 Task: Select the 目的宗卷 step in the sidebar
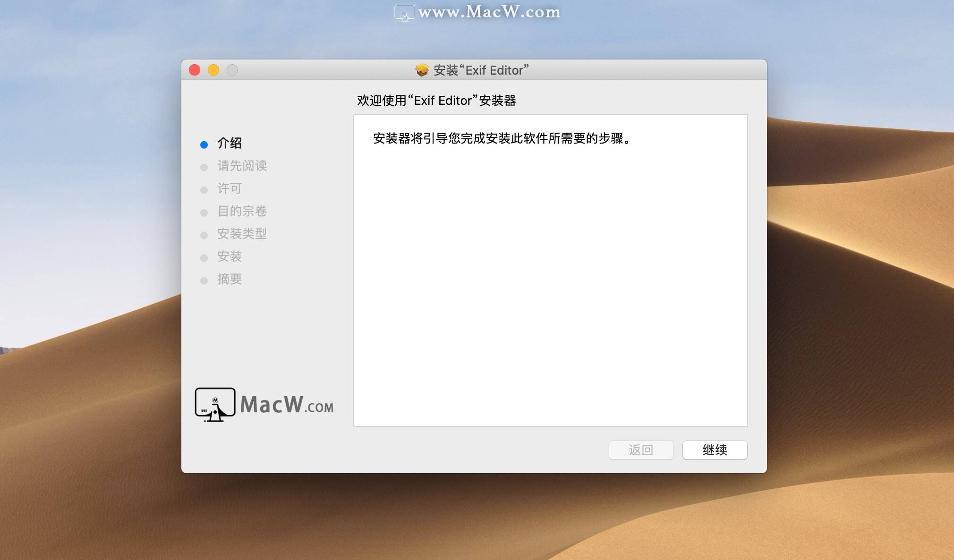point(242,211)
